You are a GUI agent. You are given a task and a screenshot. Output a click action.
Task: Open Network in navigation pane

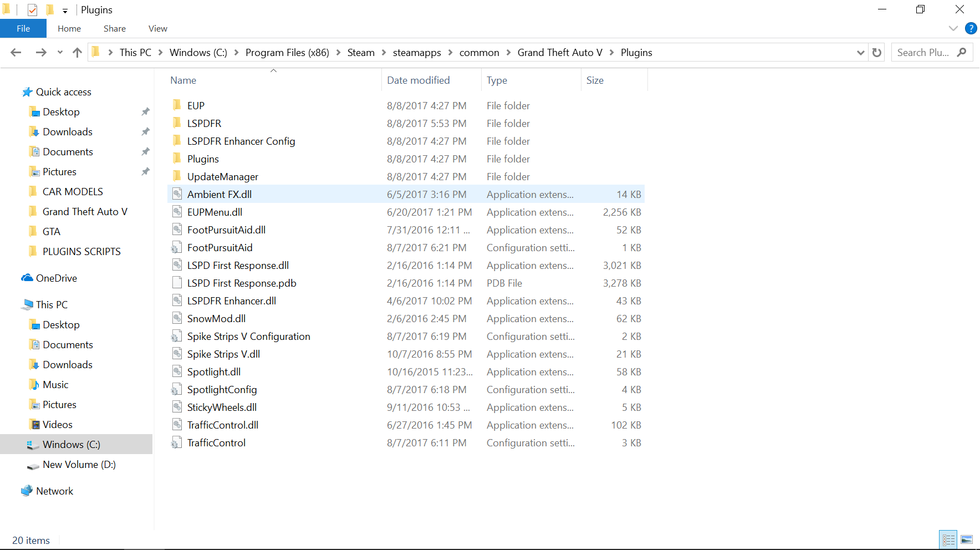[54, 491]
